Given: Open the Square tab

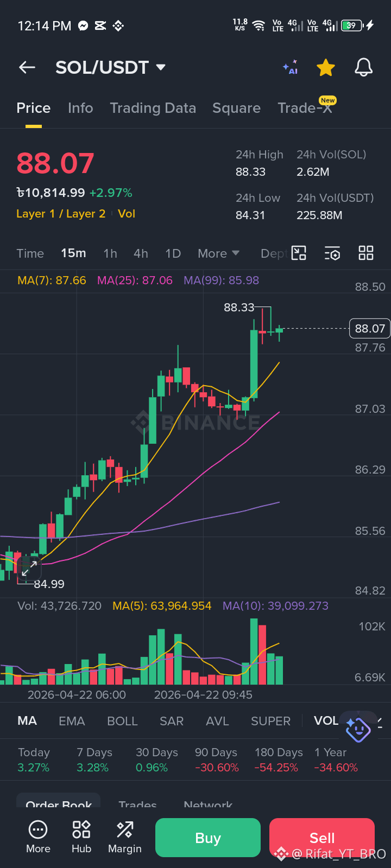Looking at the screenshot, I should tap(236, 108).
